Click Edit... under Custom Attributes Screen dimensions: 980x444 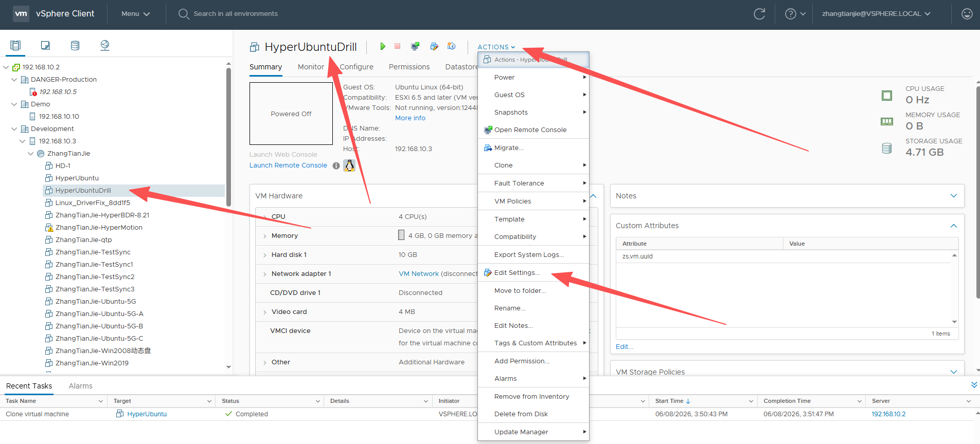[x=624, y=347]
